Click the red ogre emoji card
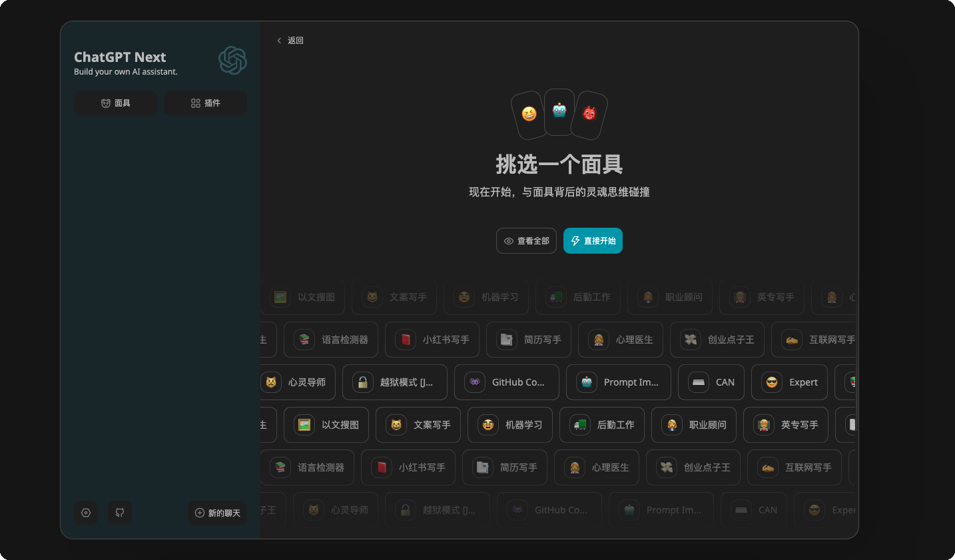This screenshot has height=560, width=955. (x=589, y=115)
